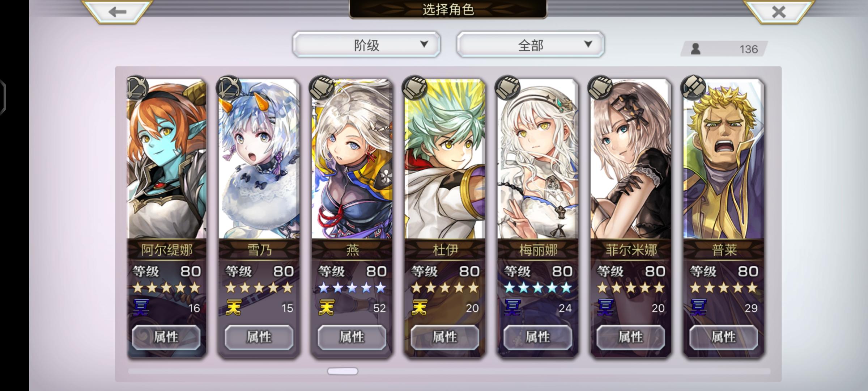Open 属性 for 菲尔米娜
868x391 pixels.
coord(630,337)
